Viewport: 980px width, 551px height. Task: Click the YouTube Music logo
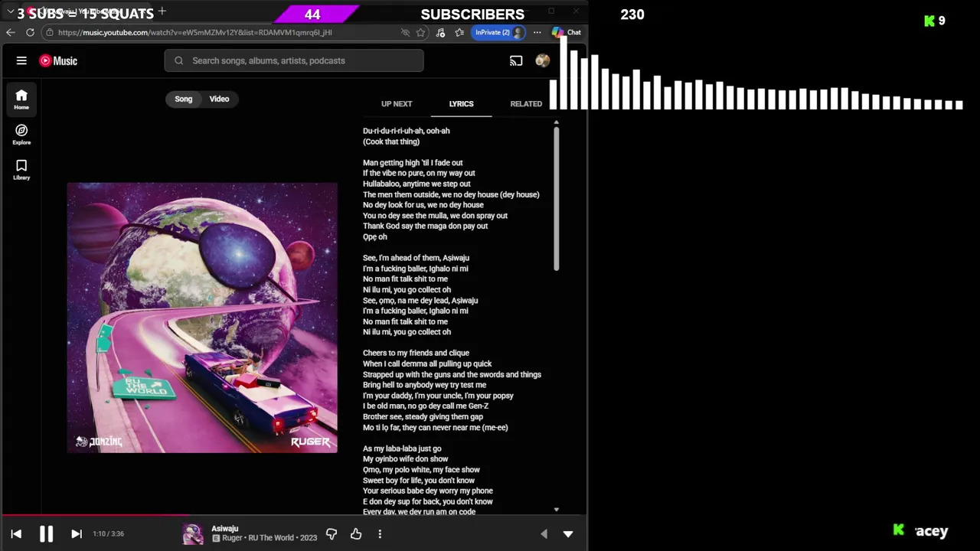[x=58, y=60]
